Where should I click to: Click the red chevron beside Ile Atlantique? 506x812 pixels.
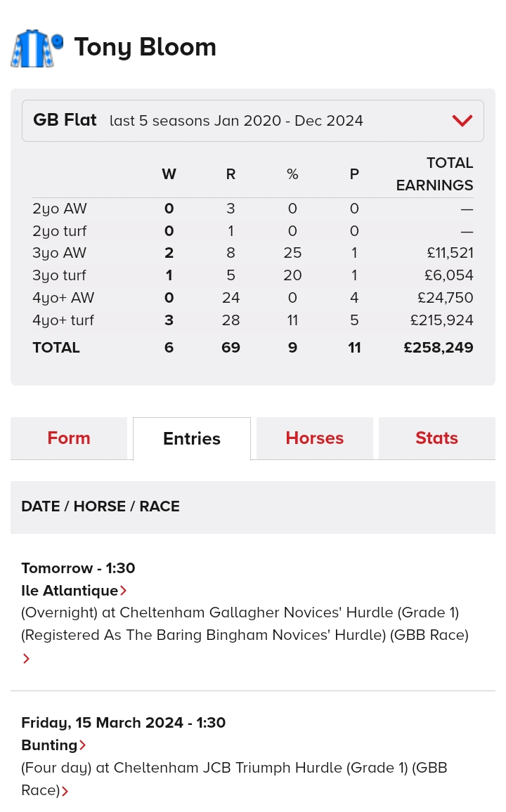(123, 591)
